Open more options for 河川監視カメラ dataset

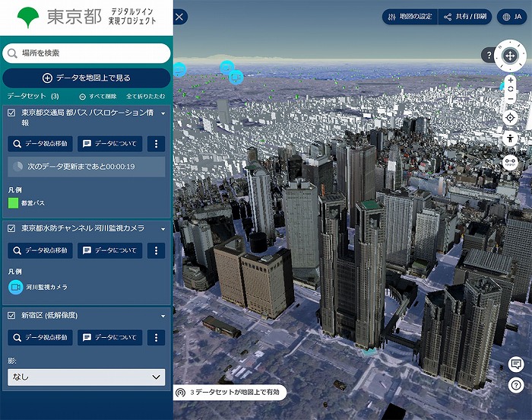[x=156, y=250]
